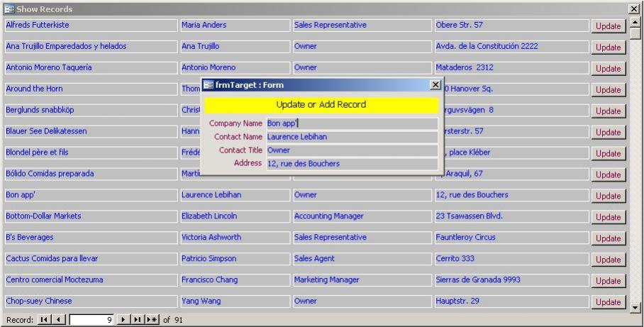This screenshot has width=644, height=327.
Task: Select the Alfreds Futterkiste company cell
Action: click(91, 25)
